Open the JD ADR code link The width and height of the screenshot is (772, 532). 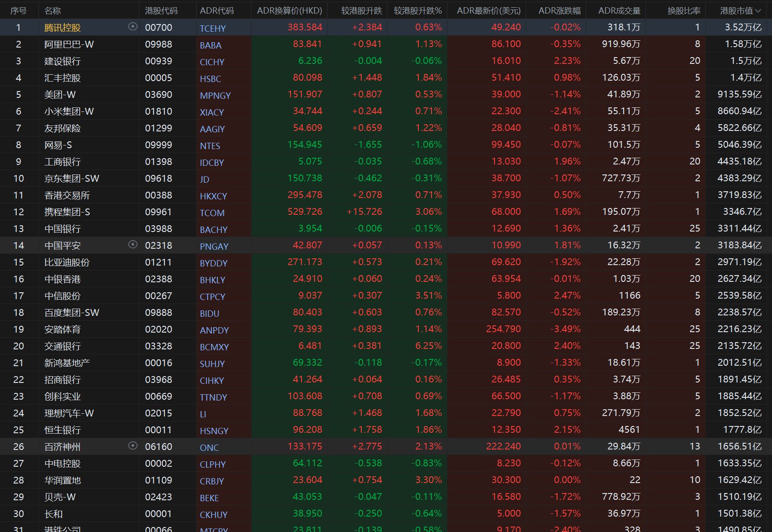pos(204,179)
